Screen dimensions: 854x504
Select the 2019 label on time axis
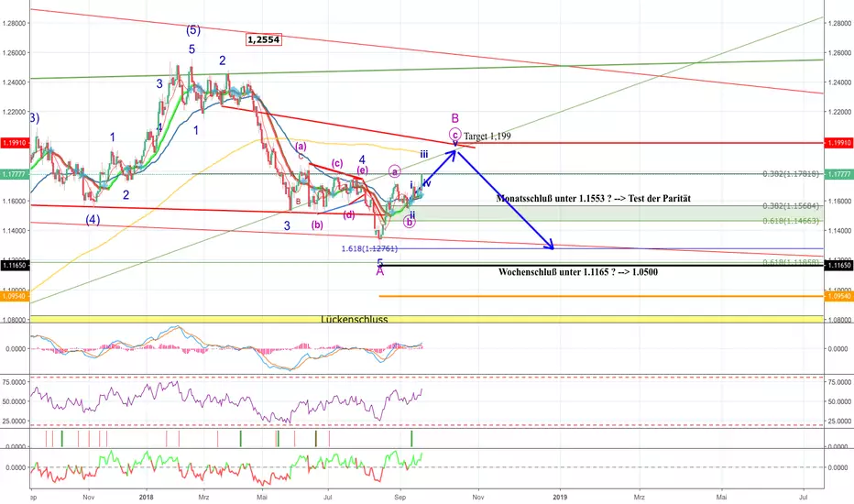click(x=560, y=497)
